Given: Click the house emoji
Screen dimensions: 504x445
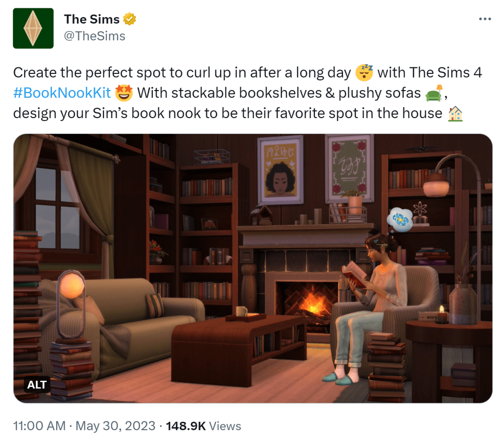Looking at the screenshot, I should [x=455, y=113].
